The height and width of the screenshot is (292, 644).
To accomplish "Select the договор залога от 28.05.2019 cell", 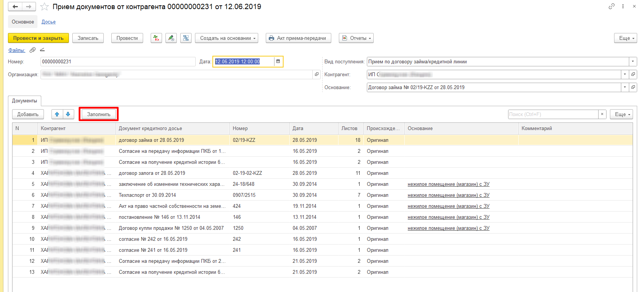I will click(172, 173).
